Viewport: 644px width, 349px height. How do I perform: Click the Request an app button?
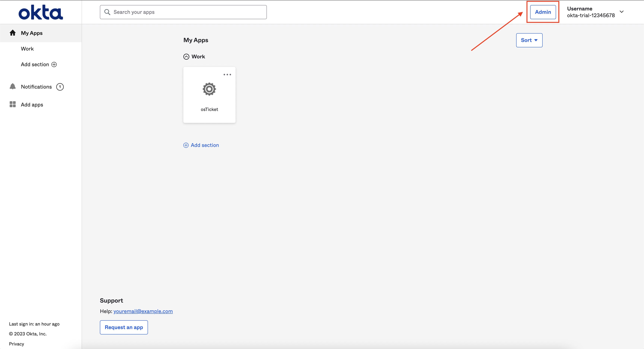(x=124, y=327)
